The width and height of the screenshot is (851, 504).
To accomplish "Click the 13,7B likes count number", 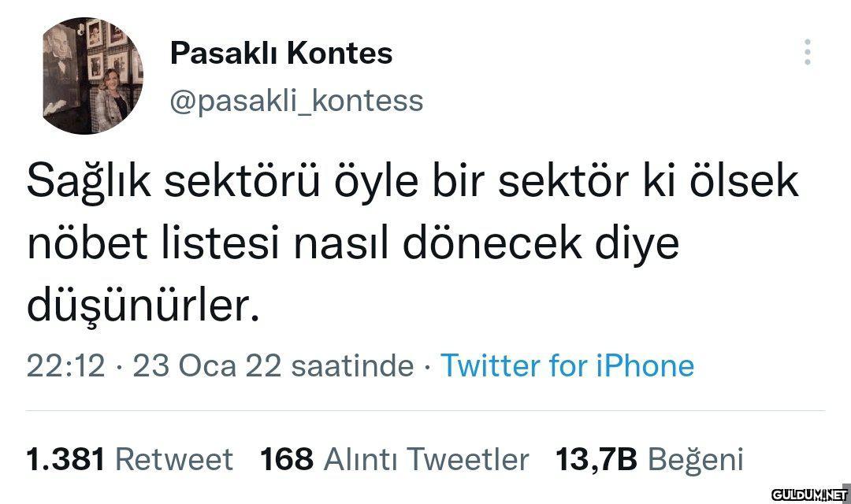I will (x=596, y=458).
